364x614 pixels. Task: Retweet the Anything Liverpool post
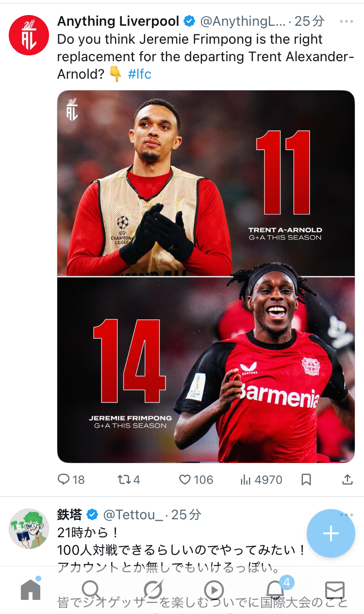(129, 480)
